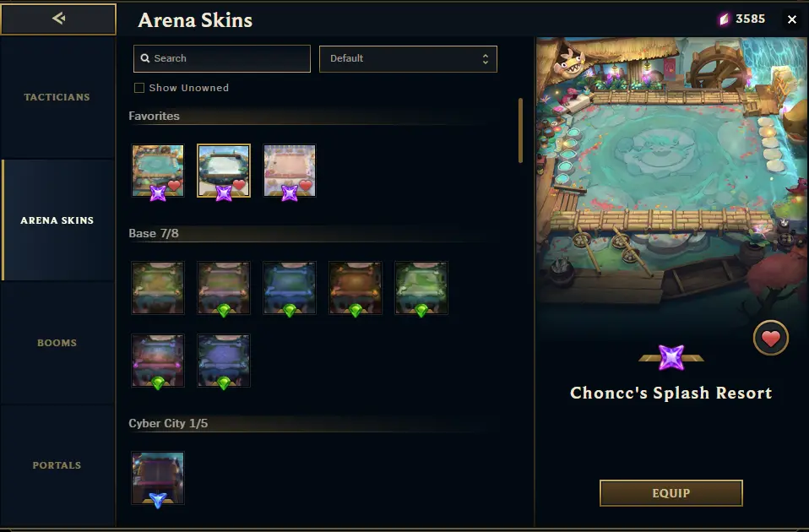Go to the Portals tab
Image resolution: width=809 pixels, height=532 pixels.
(57, 465)
